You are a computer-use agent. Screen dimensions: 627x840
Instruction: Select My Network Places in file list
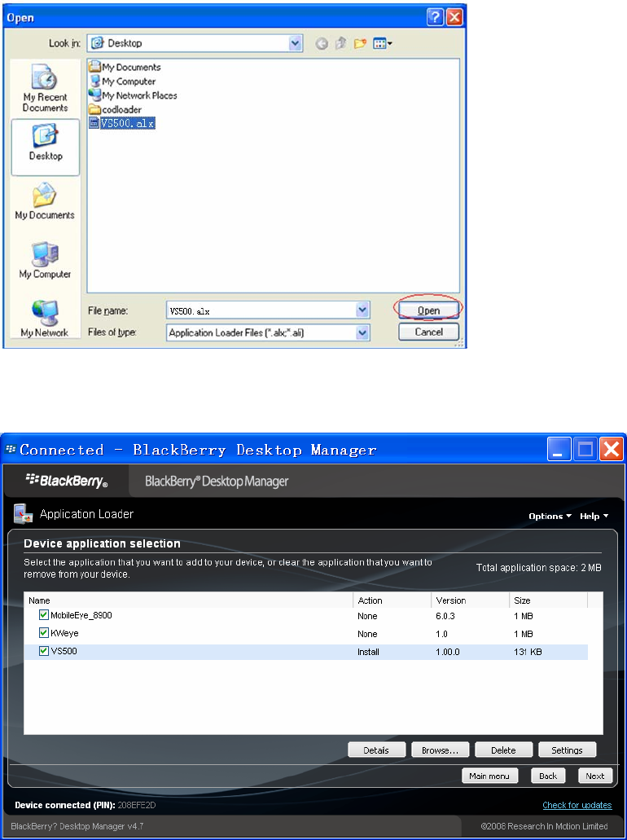point(133,95)
